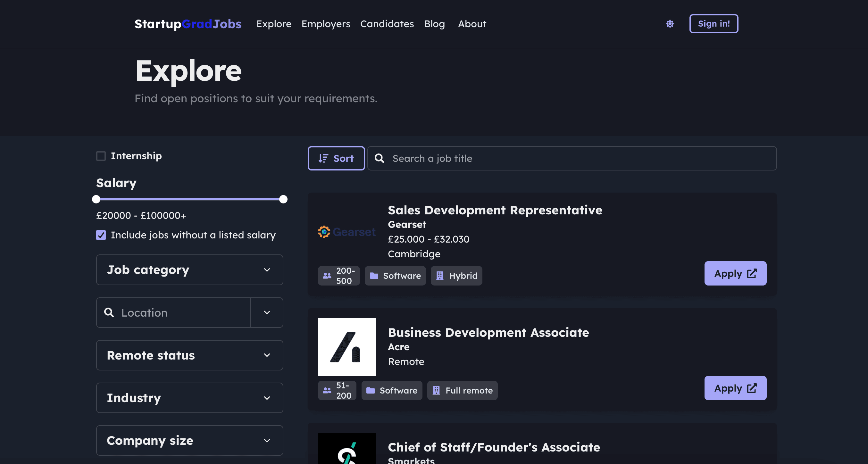The height and width of the screenshot is (464, 868).
Task: Click the Acre company logo thumbnail
Action: 346,347
